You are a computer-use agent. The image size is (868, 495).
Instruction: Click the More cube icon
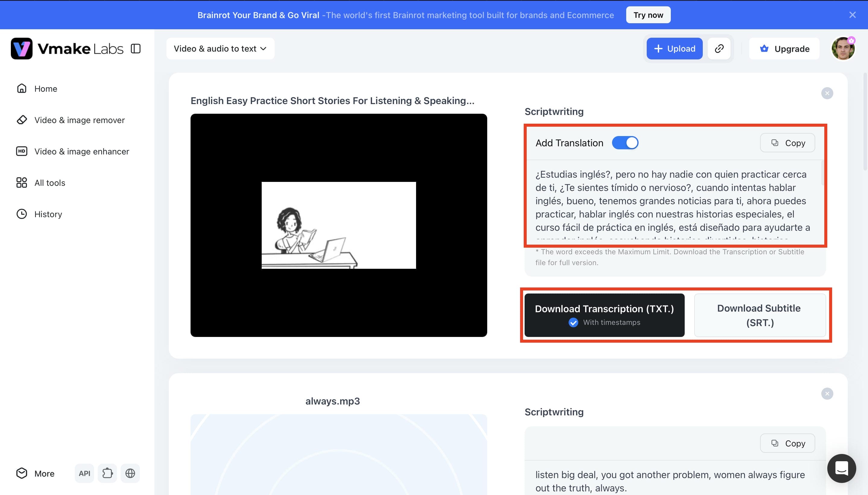click(22, 473)
